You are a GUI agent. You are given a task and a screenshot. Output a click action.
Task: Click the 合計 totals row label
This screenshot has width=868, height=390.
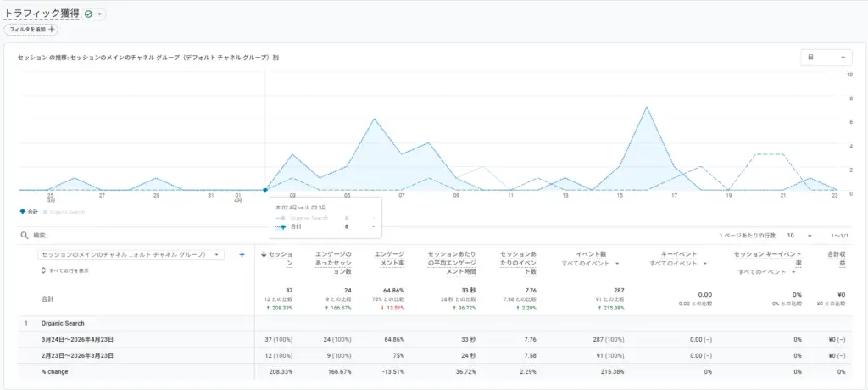click(48, 298)
